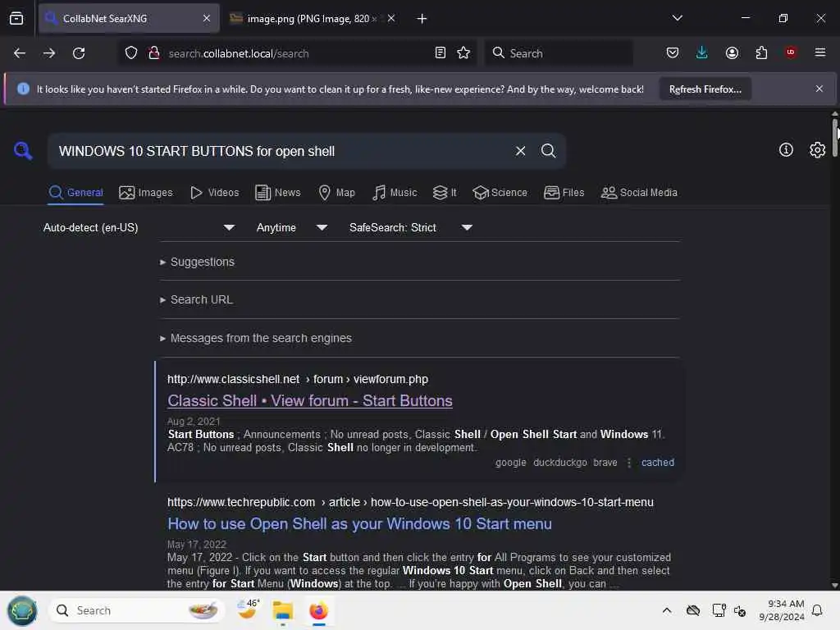The width and height of the screenshot is (840, 630).
Task: Open the extensions puzzle icon
Action: [x=761, y=52]
